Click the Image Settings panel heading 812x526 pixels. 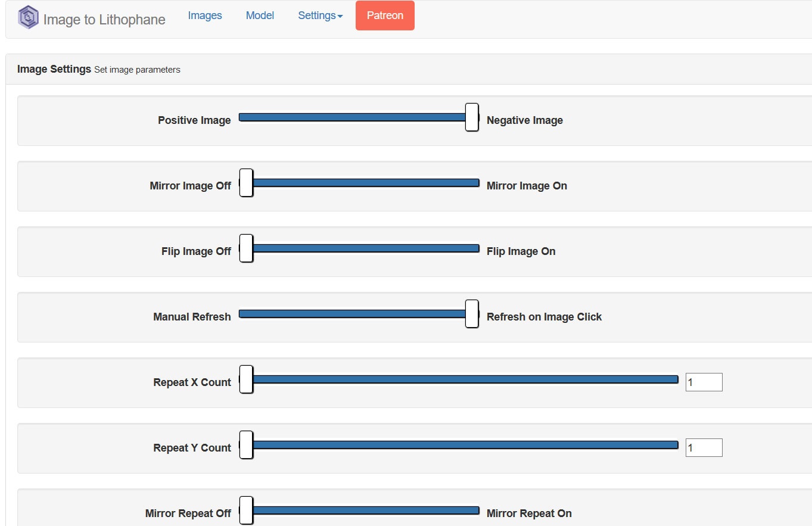pos(54,69)
